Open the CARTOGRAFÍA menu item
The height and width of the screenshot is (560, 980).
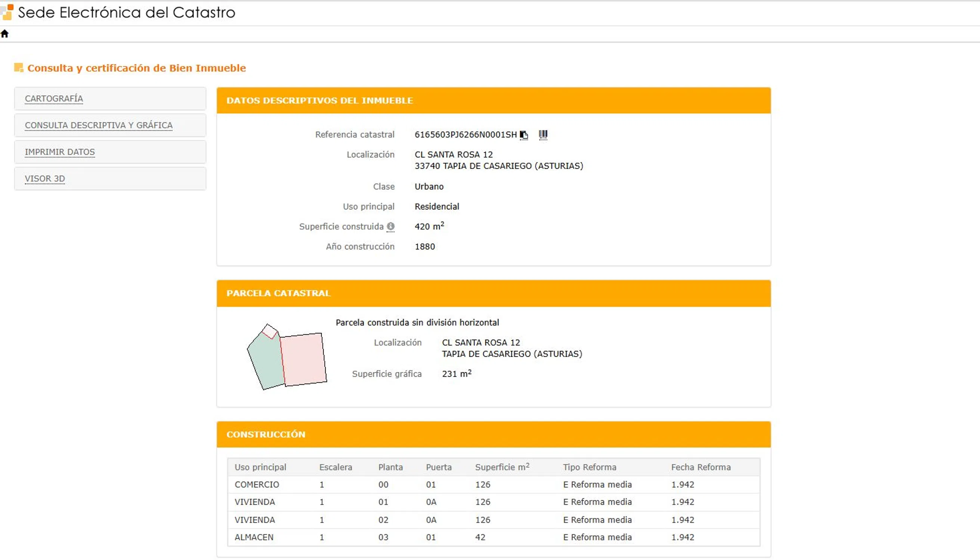pyautogui.click(x=54, y=99)
